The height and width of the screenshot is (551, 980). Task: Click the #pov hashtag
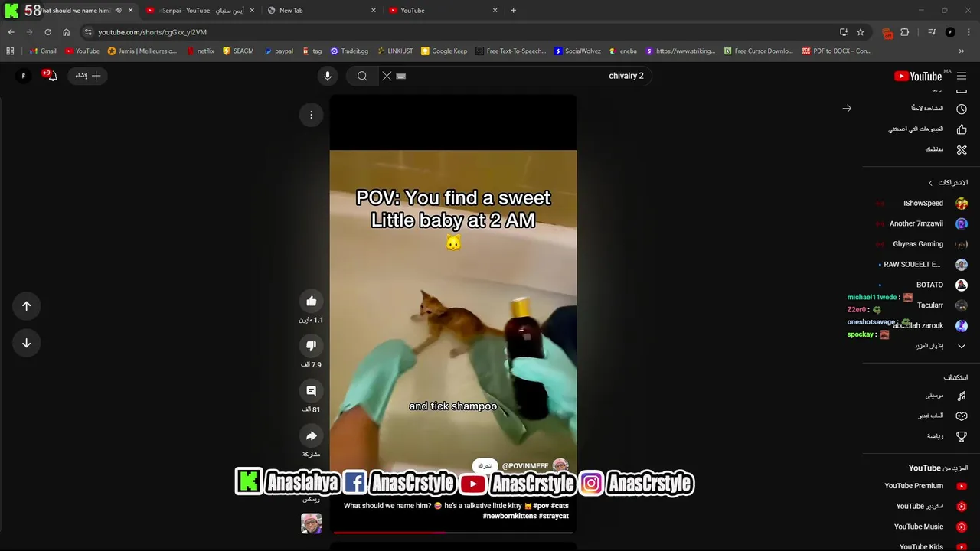tap(541, 506)
